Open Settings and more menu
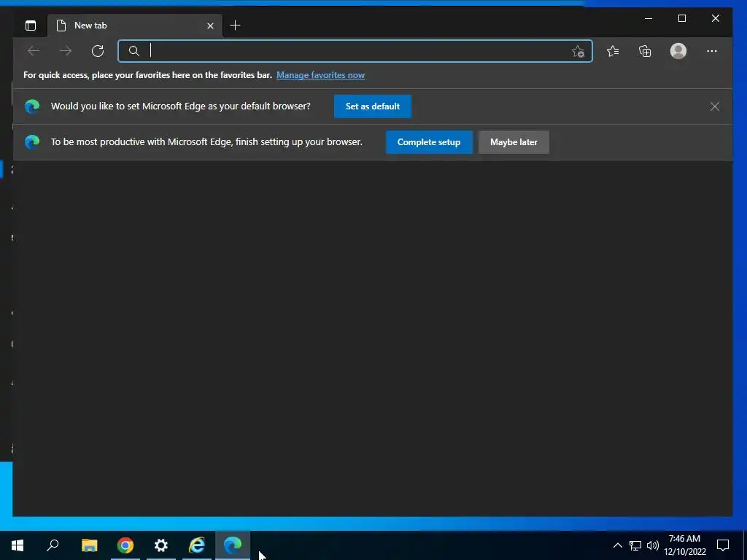The height and width of the screenshot is (560, 747). click(x=712, y=51)
